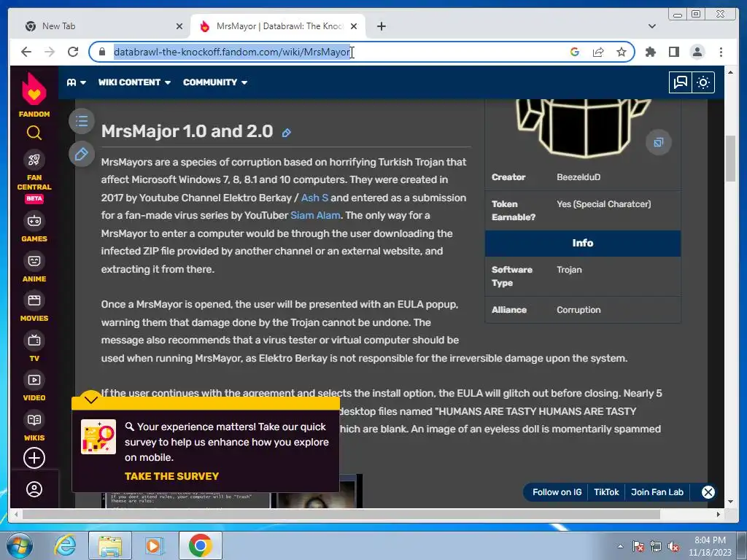Click the network tray icon

click(656, 547)
